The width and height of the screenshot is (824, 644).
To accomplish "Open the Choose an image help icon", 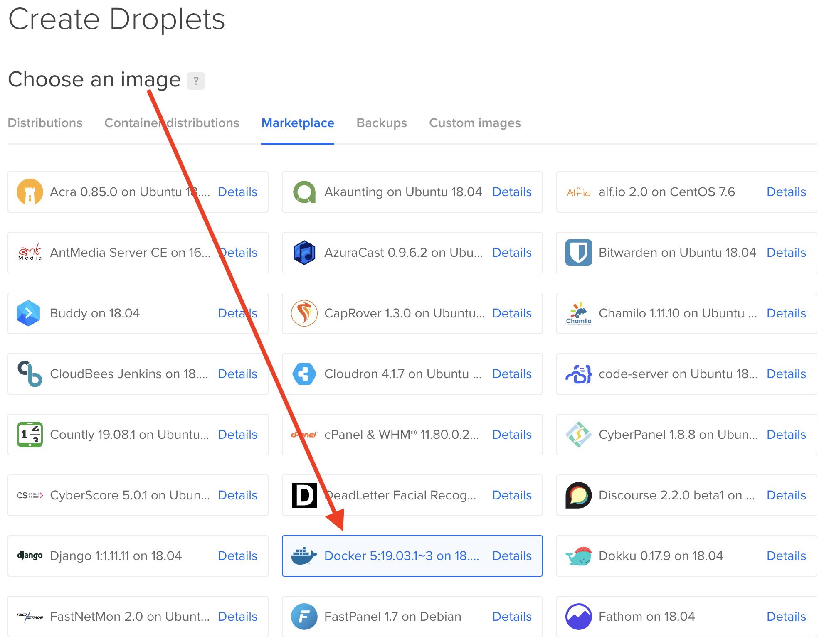I will coord(196,81).
